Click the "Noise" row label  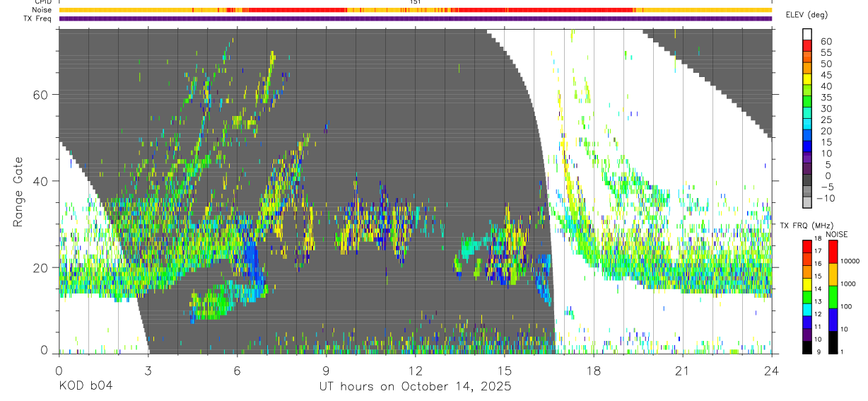click(42, 10)
